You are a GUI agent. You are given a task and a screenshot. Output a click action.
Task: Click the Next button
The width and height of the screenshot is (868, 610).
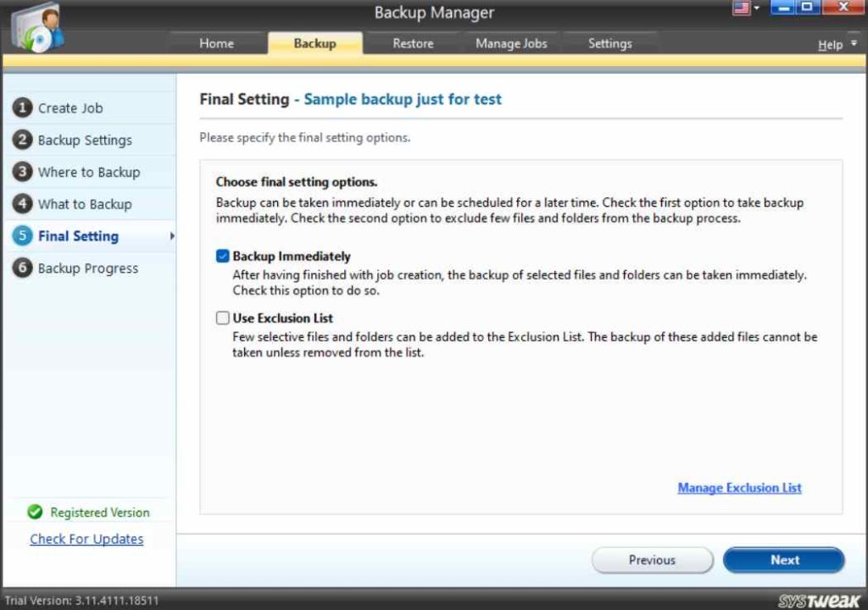coord(784,560)
